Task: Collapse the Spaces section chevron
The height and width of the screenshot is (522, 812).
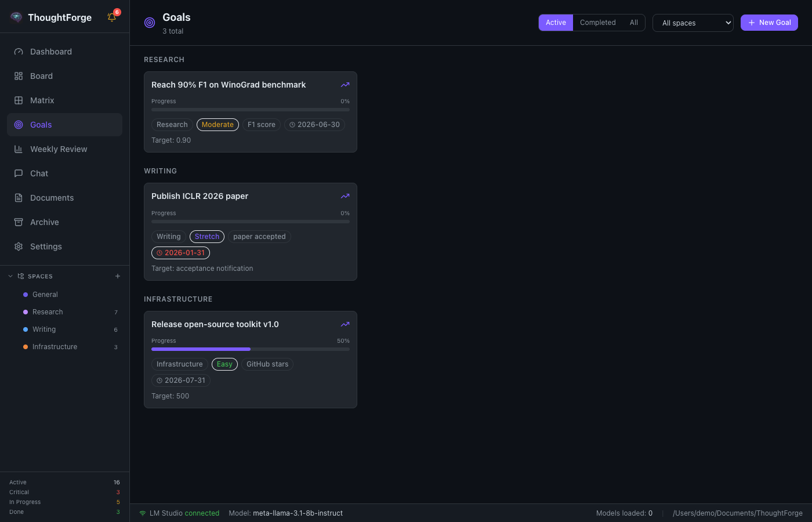Action: [10, 276]
